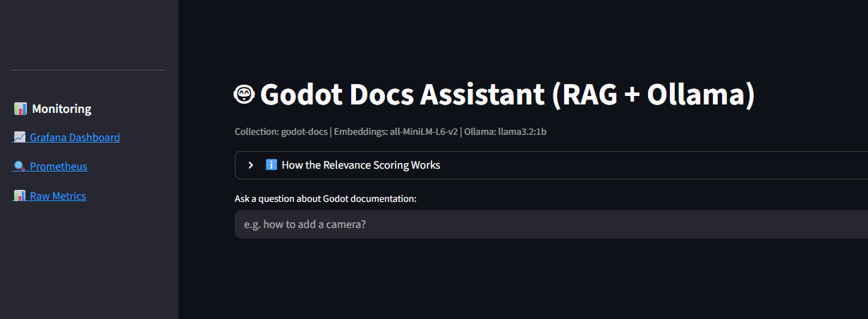Click the chevron arrow of the relevance expander
The image size is (868, 319).
(x=250, y=165)
